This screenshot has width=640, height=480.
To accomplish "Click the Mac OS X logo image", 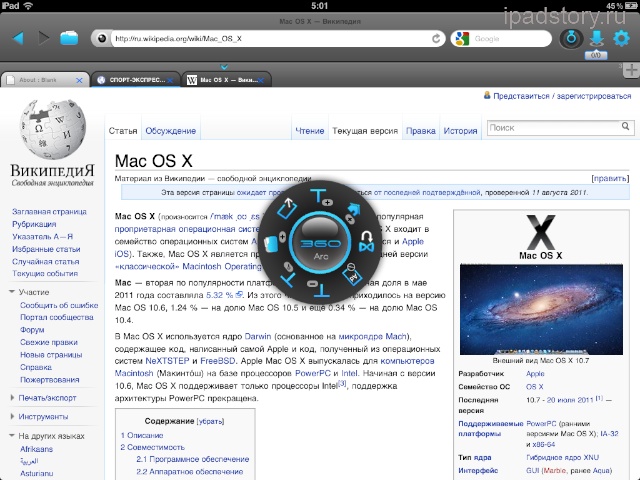I will click(x=540, y=233).
